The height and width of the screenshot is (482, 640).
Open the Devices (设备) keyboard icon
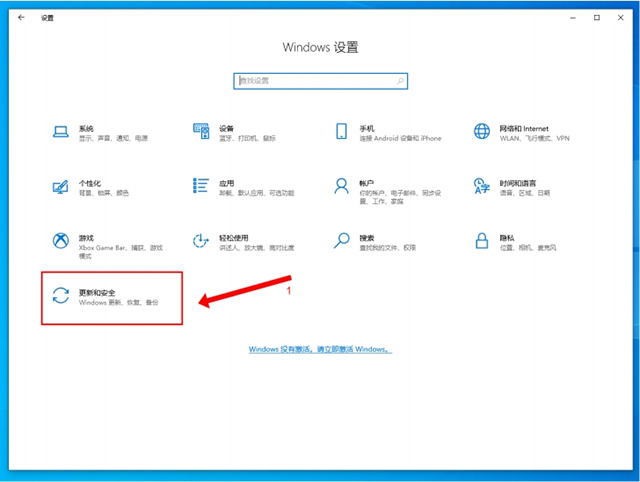201,131
